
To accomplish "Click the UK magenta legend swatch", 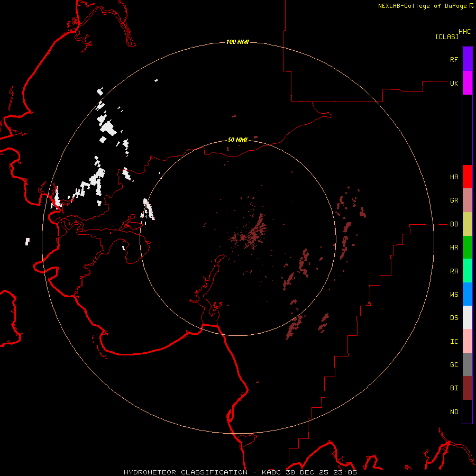I will pos(467,83).
